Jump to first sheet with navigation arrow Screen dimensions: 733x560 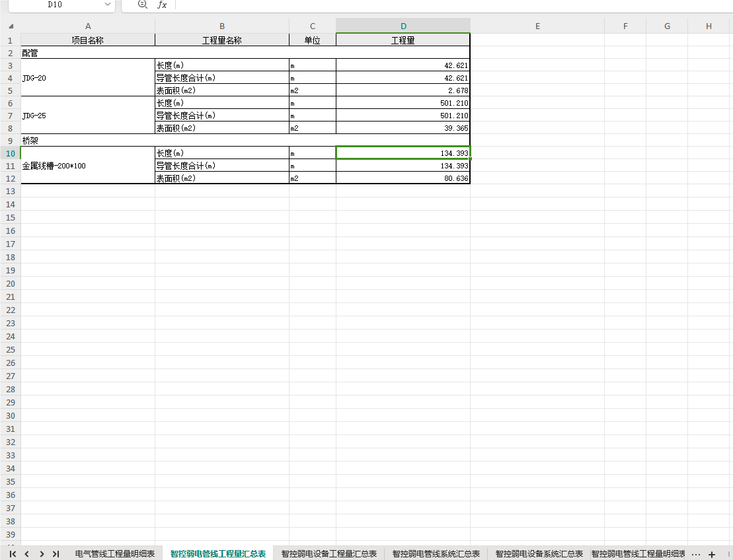[13, 554]
